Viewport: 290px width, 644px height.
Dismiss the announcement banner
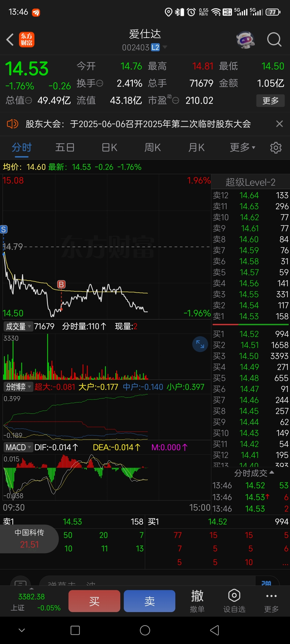click(x=280, y=124)
